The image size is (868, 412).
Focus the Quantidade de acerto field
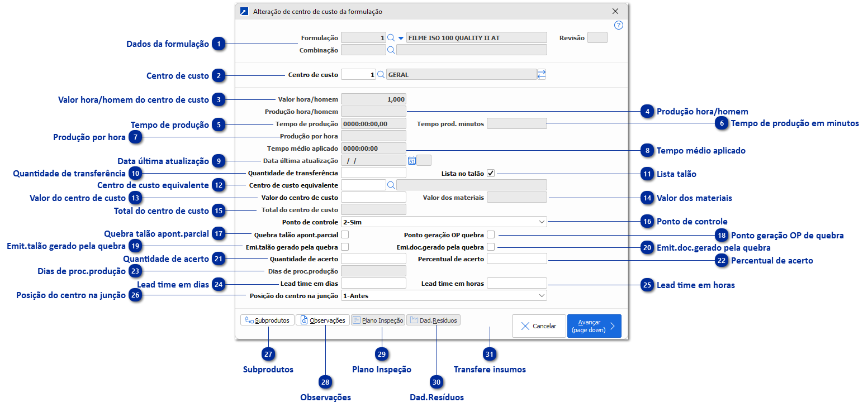click(373, 259)
